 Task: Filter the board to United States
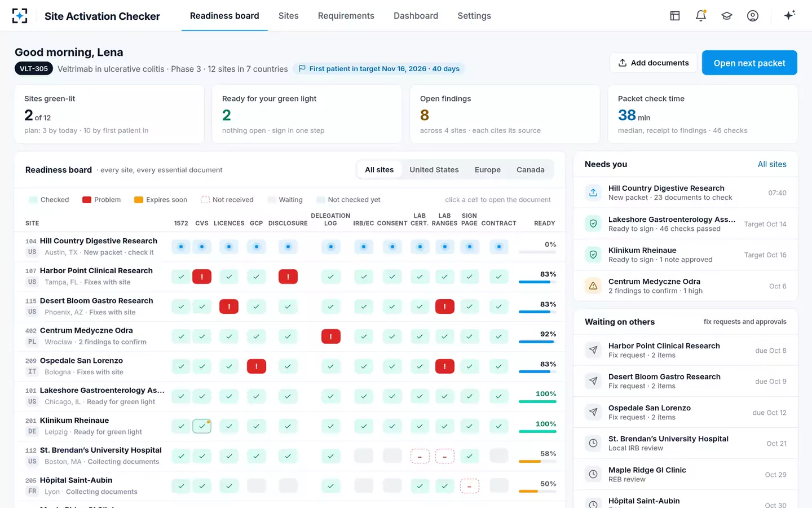pyautogui.click(x=434, y=169)
